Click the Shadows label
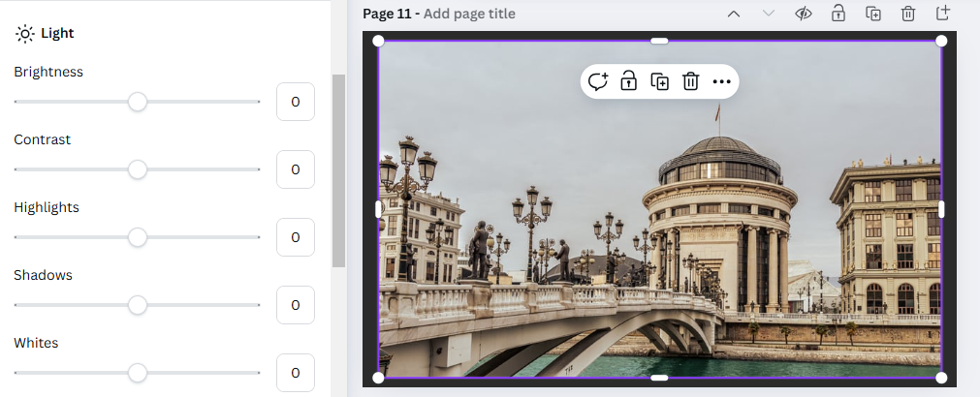 click(43, 275)
